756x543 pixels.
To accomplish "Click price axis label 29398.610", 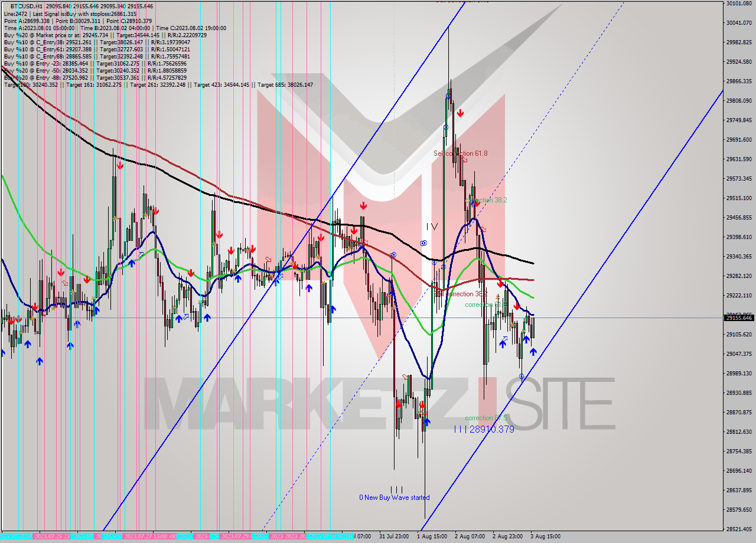I will (x=739, y=237).
